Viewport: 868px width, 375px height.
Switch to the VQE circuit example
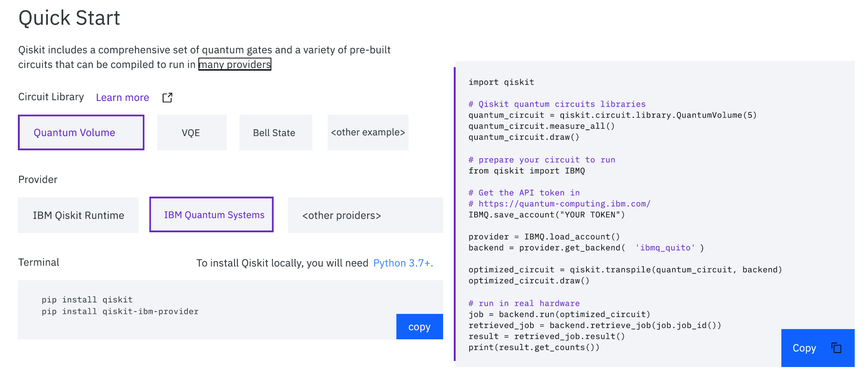point(192,132)
